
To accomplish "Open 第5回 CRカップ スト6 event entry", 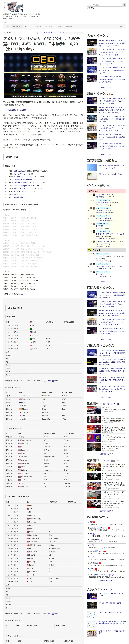I will (104, 194).
